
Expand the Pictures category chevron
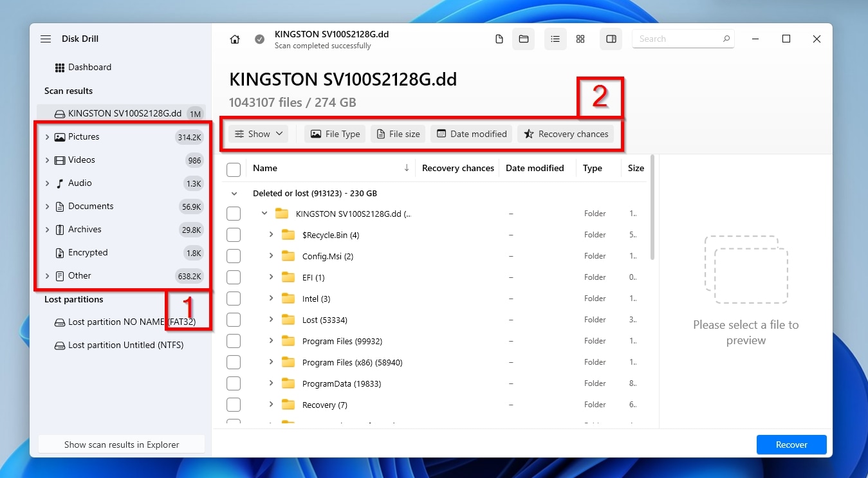tap(47, 137)
